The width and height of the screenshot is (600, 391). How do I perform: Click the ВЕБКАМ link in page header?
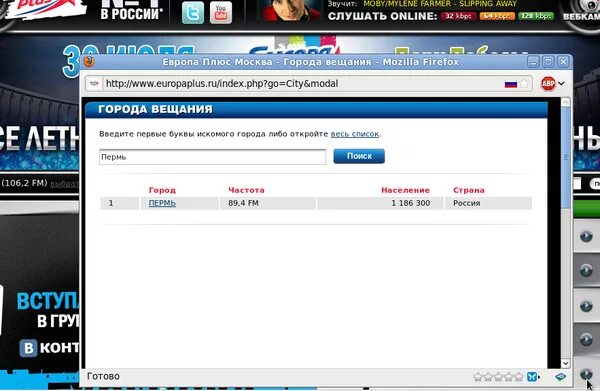[x=581, y=16]
